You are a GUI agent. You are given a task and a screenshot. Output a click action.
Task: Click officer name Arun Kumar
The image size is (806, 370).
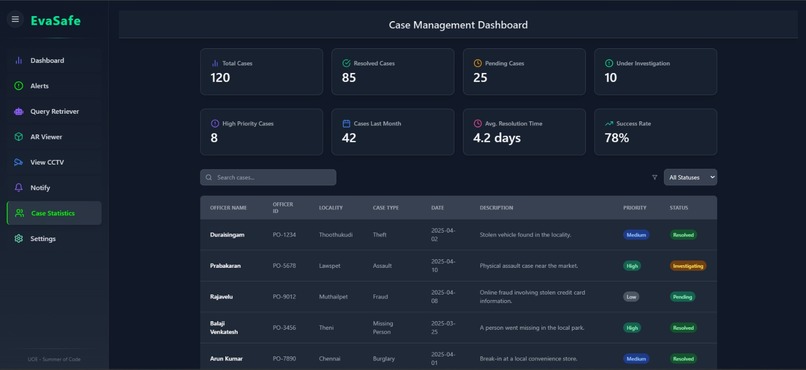226,359
